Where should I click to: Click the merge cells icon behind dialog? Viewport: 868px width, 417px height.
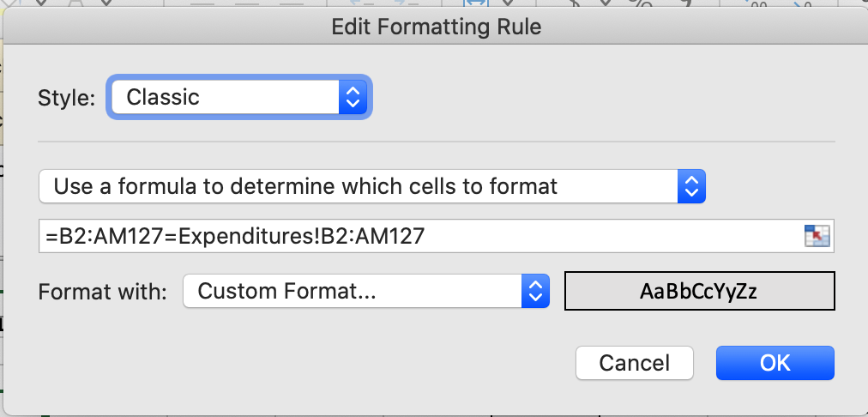pos(474,4)
